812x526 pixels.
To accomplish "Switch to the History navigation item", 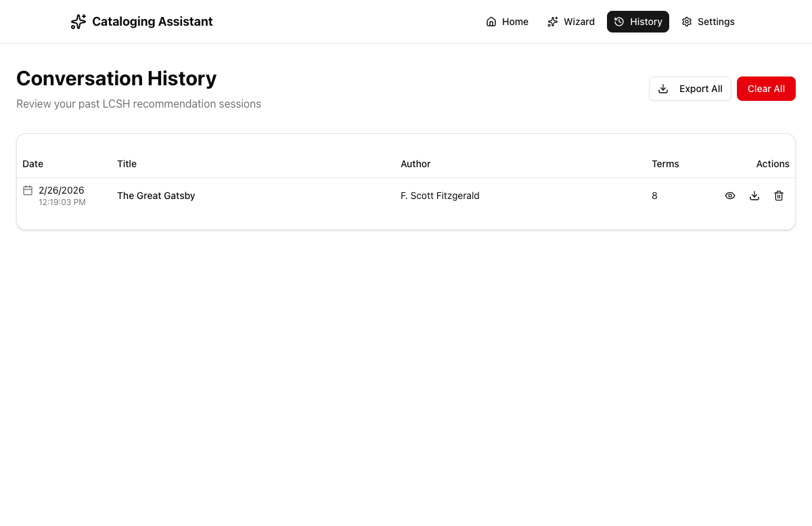I will tap(638, 21).
